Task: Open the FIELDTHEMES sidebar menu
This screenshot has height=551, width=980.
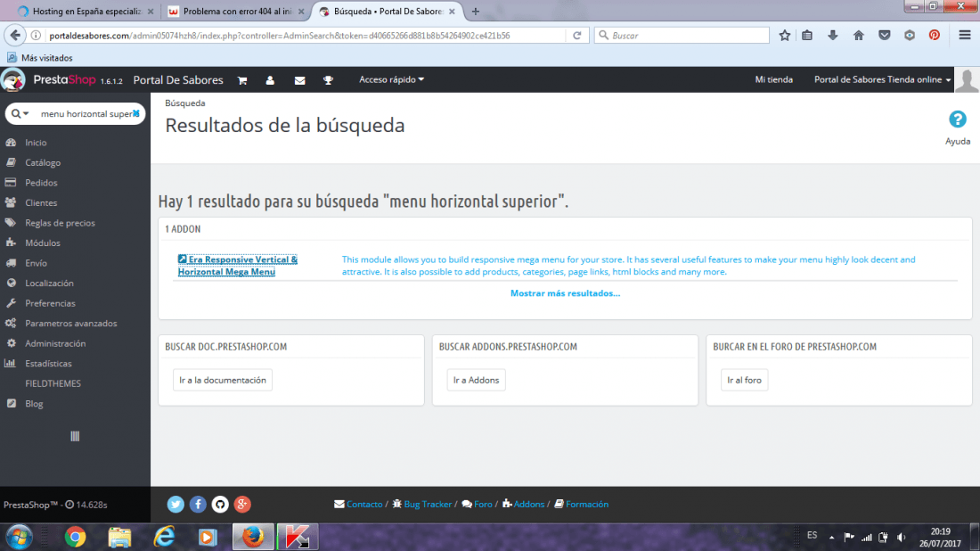Action: [x=53, y=383]
